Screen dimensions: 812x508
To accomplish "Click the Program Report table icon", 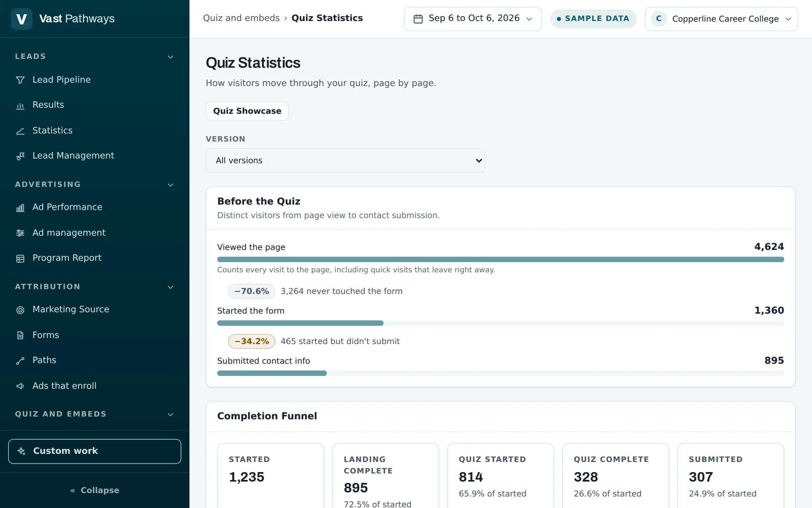I will click(x=20, y=258).
